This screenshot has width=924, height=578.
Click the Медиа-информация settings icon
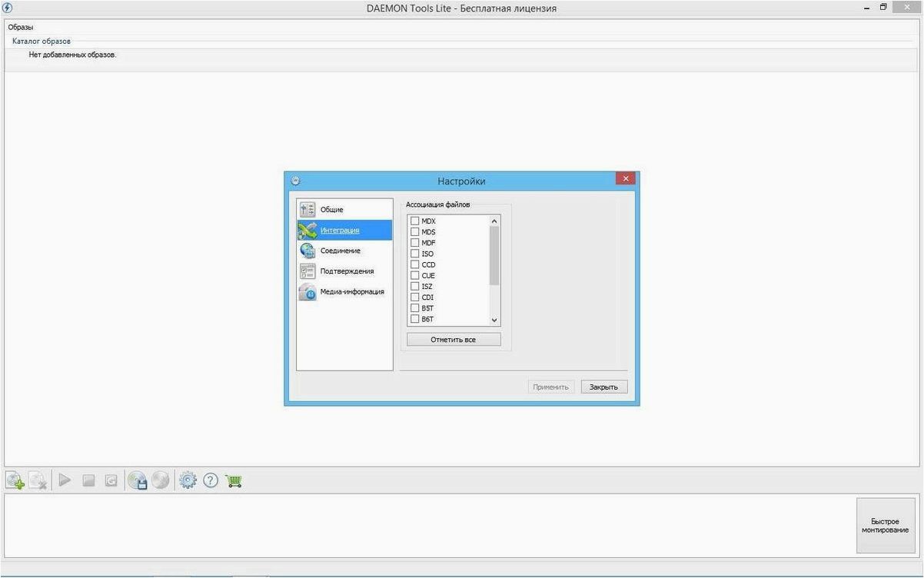click(x=307, y=292)
